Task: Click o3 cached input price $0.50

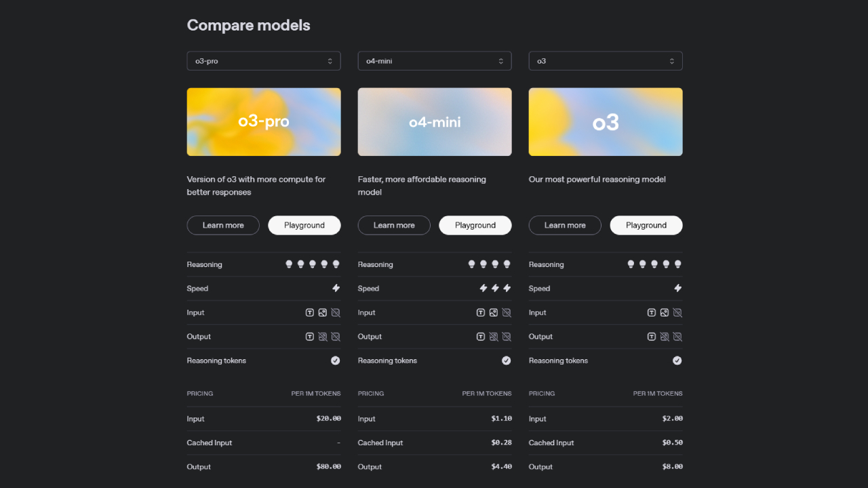Action: click(x=673, y=443)
